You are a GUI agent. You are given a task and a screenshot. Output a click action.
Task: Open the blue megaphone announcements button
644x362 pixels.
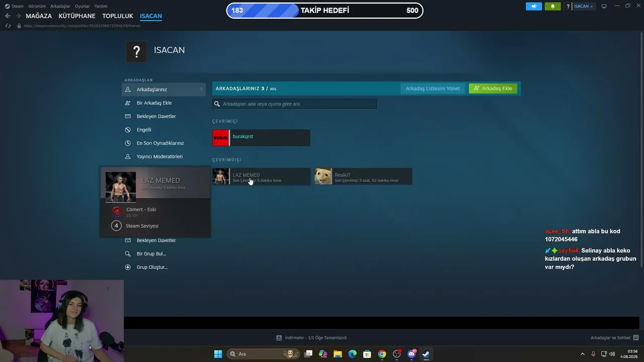(x=534, y=7)
